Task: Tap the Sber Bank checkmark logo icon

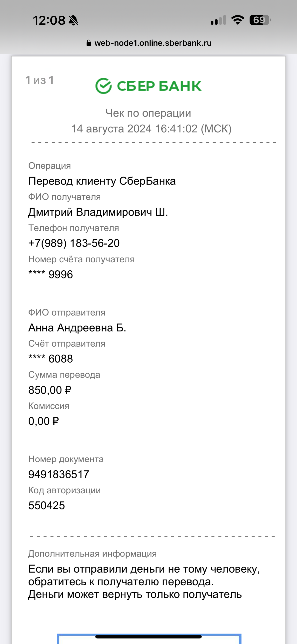Action: (x=103, y=86)
